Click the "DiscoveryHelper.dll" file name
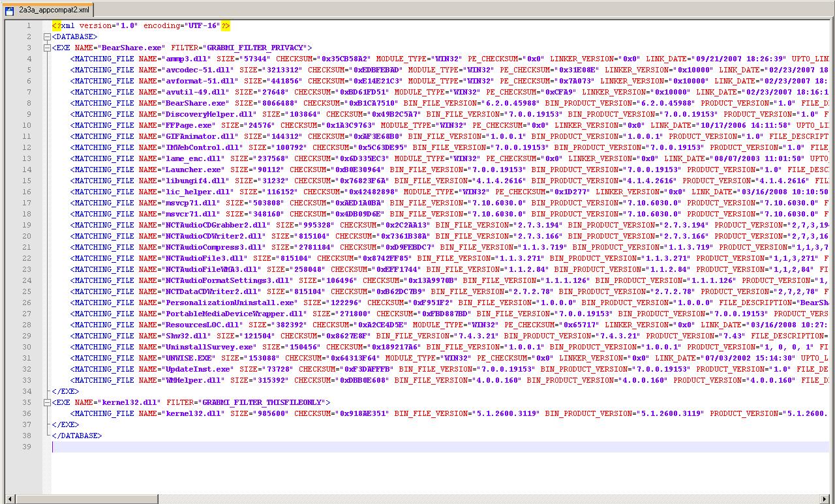 click(x=209, y=114)
